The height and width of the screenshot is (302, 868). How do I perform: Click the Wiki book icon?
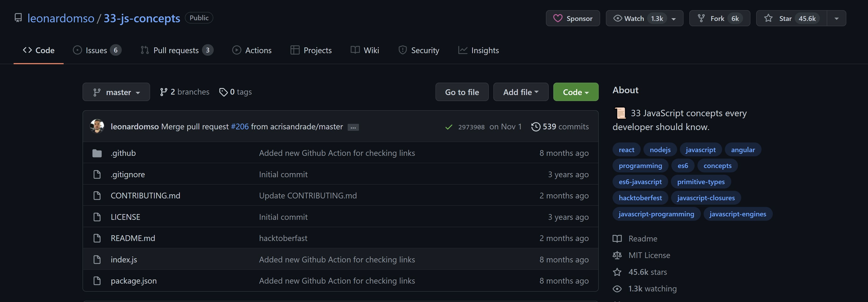(x=355, y=50)
